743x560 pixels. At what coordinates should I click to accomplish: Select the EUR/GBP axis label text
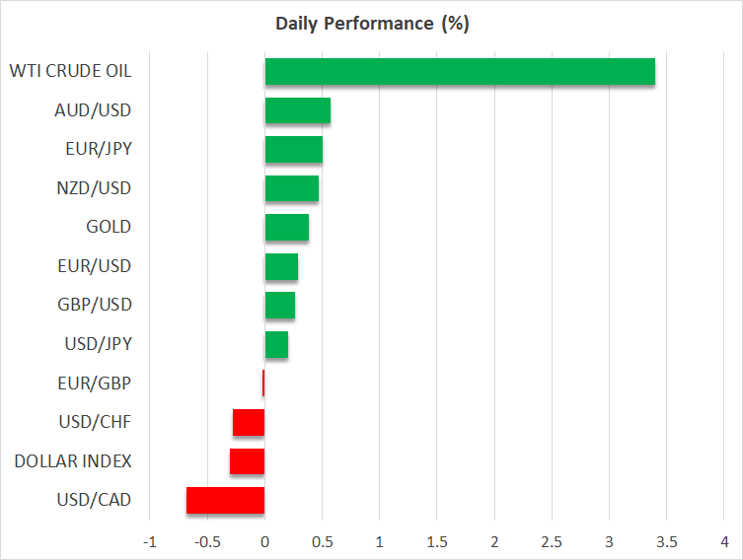tap(94, 383)
